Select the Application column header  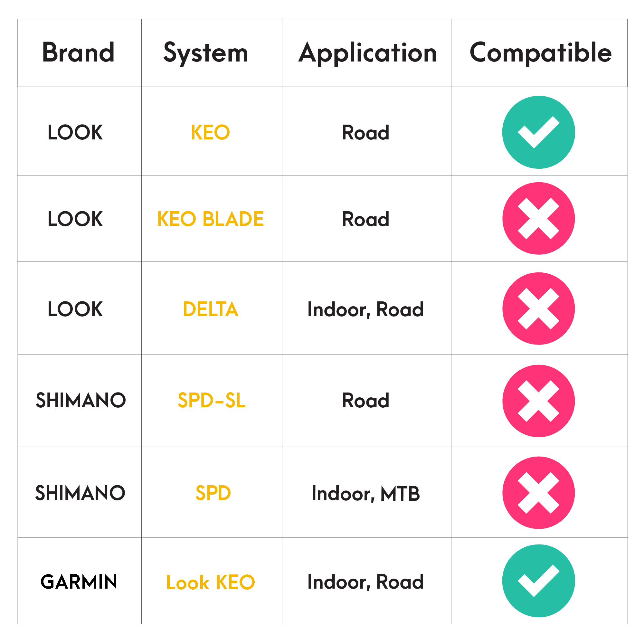(368, 54)
